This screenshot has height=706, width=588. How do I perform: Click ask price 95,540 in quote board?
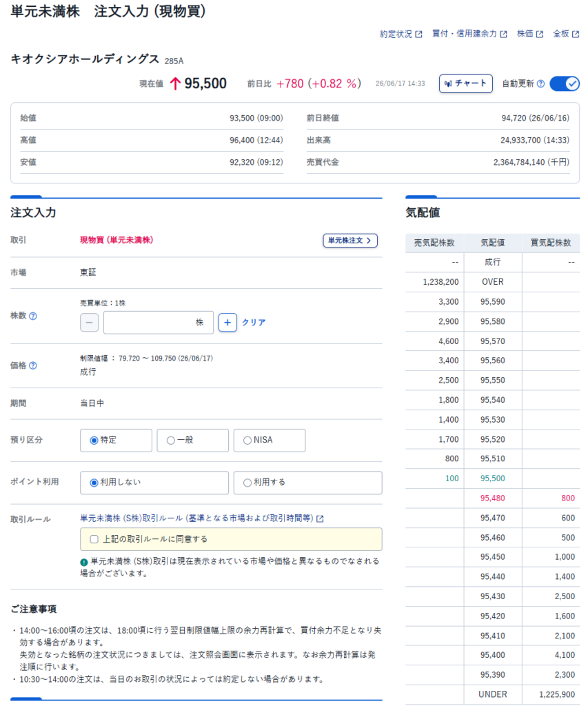tap(493, 400)
